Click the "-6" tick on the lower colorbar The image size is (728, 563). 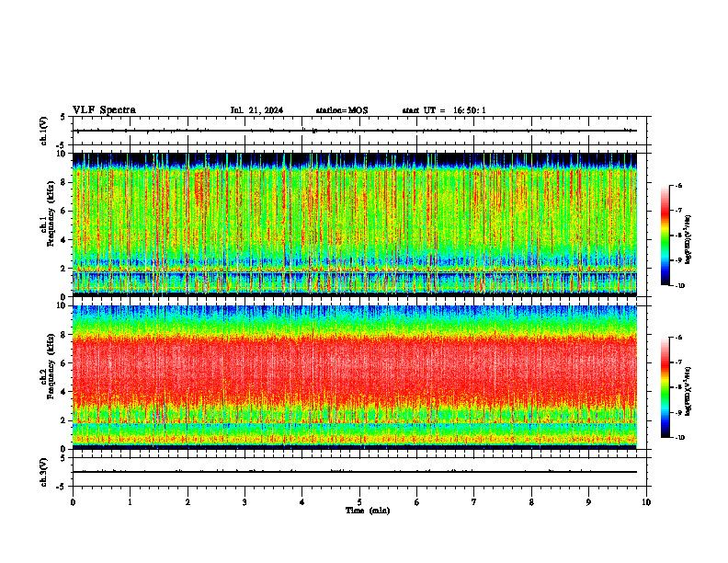[678, 338]
